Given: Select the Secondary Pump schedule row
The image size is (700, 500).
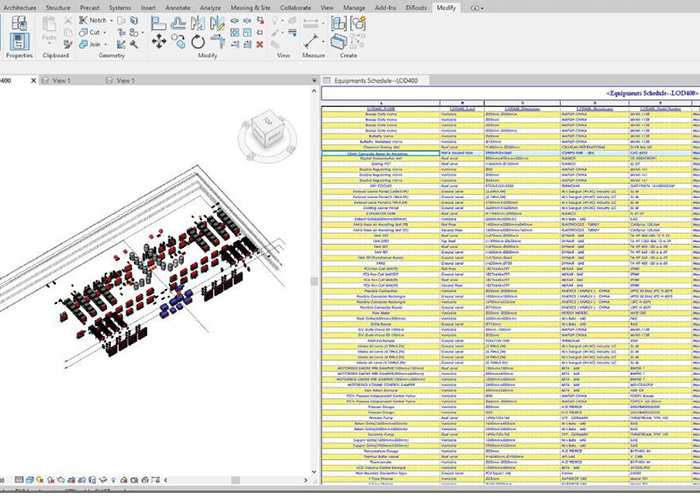Looking at the screenshot, I should tap(511, 434).
